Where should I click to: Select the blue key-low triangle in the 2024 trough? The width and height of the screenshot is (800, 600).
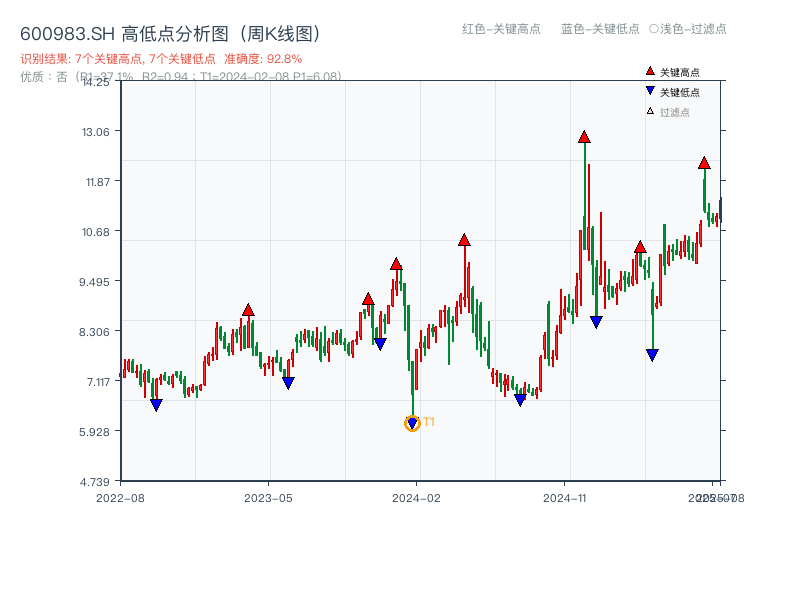pyautogui.click(x=520, y=400)
